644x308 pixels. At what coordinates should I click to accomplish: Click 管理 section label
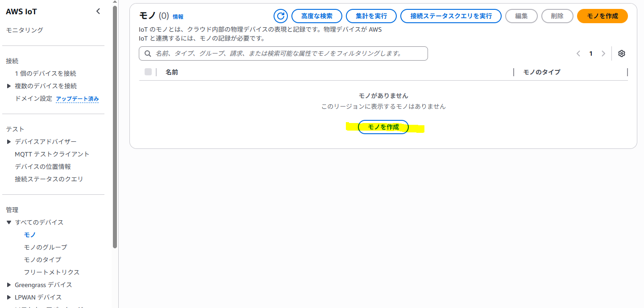tap(12, 210)
